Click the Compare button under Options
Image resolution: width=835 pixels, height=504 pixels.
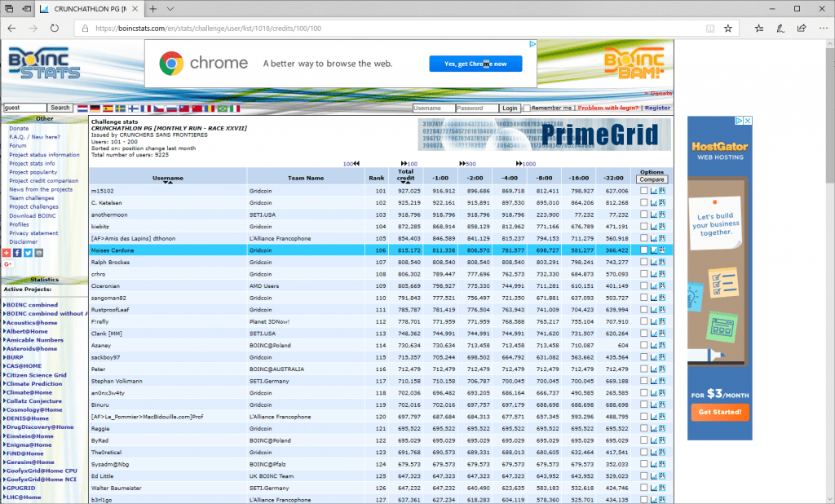click(x=652, y=179)
